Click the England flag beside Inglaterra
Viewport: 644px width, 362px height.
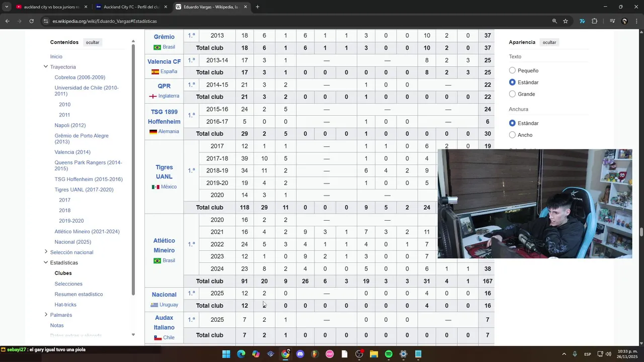[153, 97]
